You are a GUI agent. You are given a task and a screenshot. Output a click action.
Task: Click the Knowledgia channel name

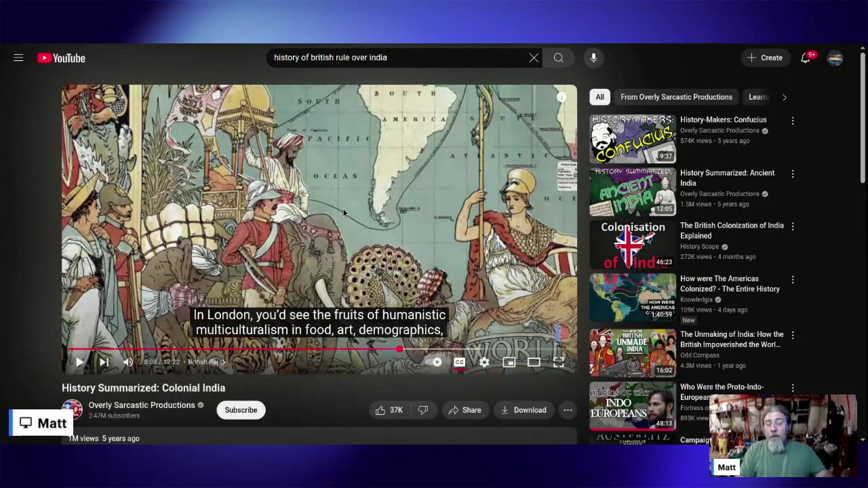coord(696,300)
